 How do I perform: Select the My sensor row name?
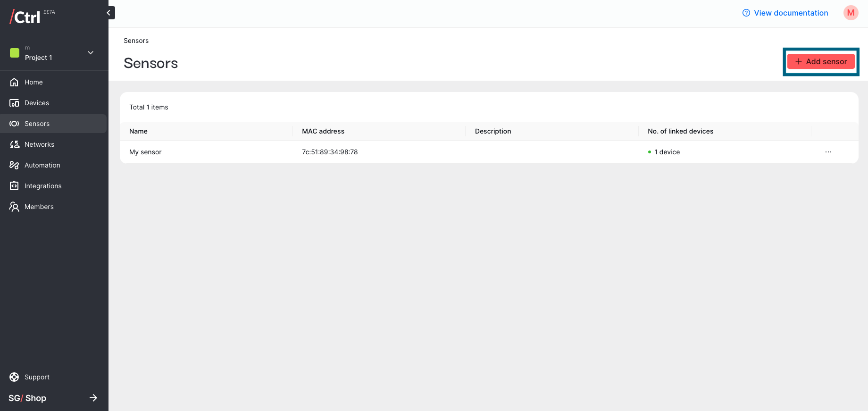(145, 152)
